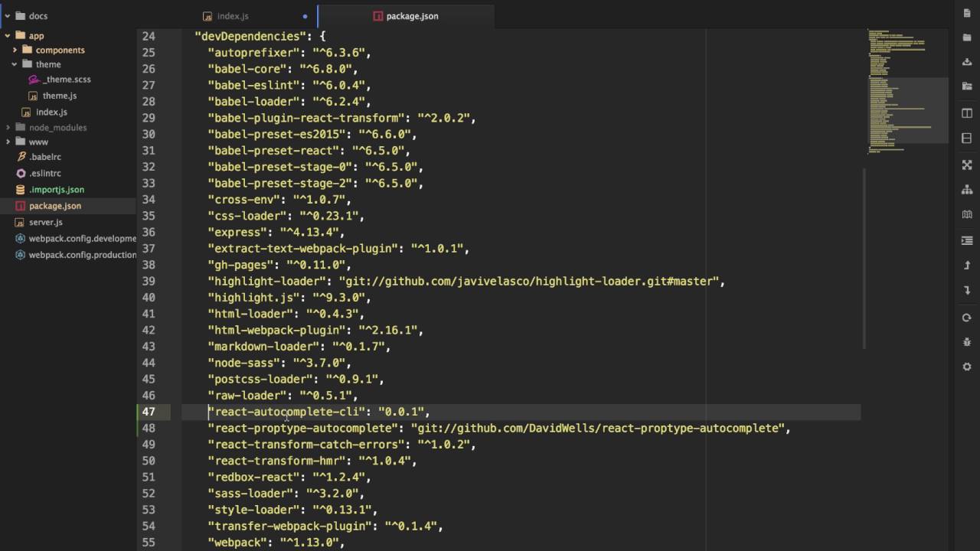This screenshot has height=551, width=980.
Task: Click line number 24 in the gutter
Action: tap(149, 36)
